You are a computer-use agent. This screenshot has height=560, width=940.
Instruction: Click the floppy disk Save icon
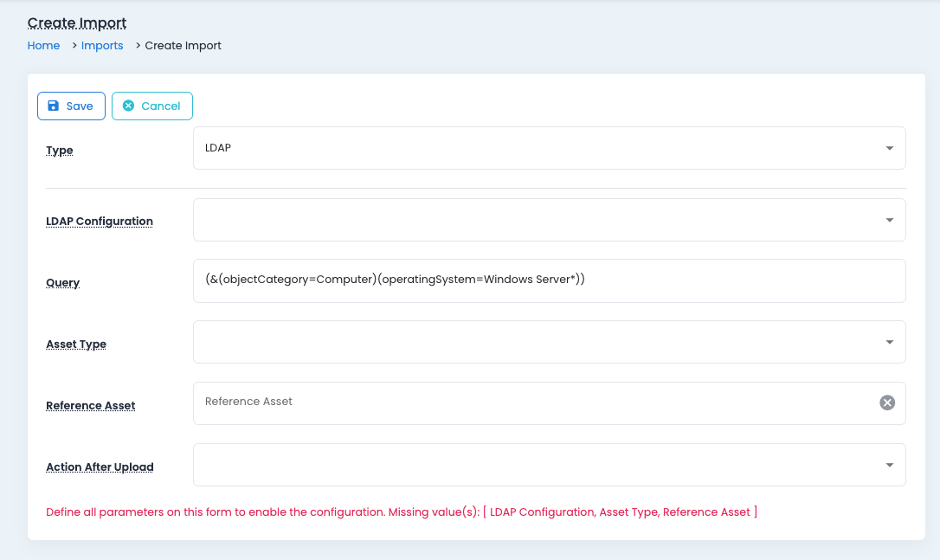(54, 106)
